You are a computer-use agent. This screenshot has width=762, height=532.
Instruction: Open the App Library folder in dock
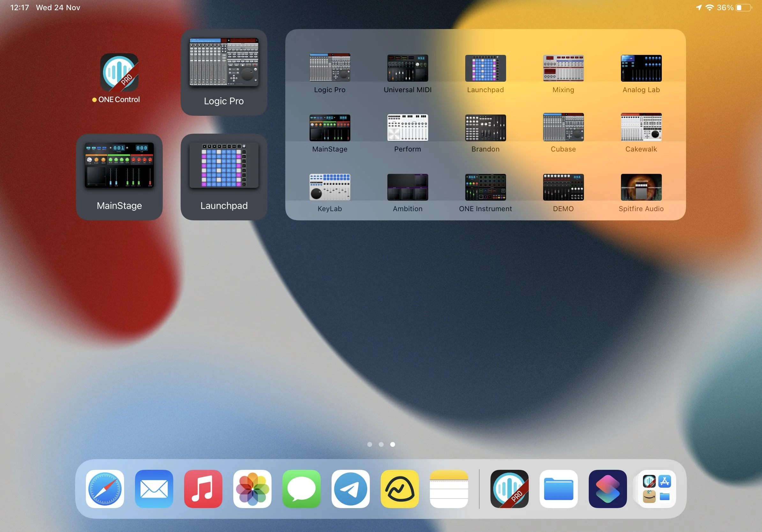[x=656, y=489]
